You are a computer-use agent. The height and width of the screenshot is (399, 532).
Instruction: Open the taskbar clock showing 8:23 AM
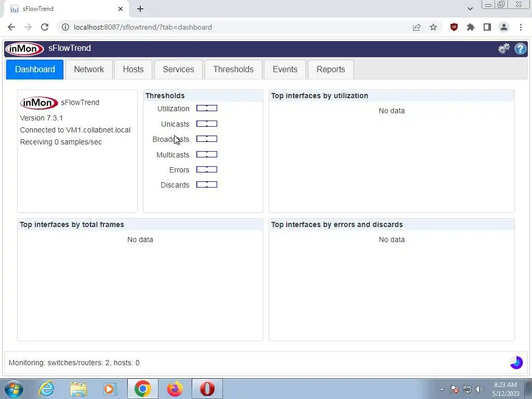tap(506, 389)
